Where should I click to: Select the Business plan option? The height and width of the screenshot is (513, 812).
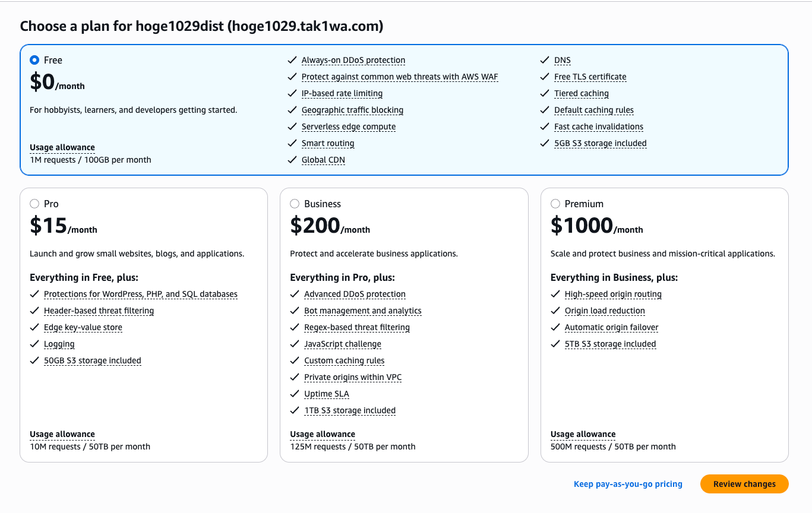click(295, 204)
